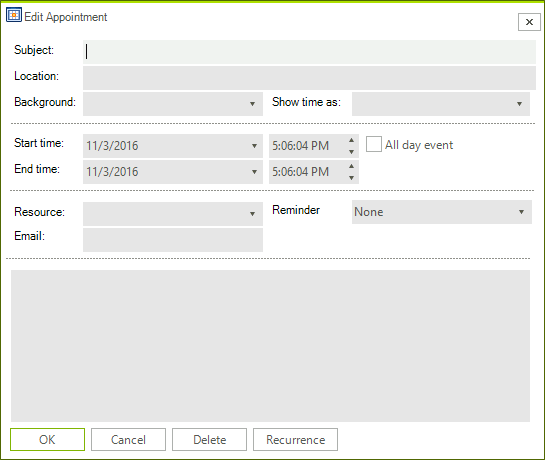This screenshot has width=545, height=460.
Task: Delete the appointment with Delete button
Action: tap(209, 439)
